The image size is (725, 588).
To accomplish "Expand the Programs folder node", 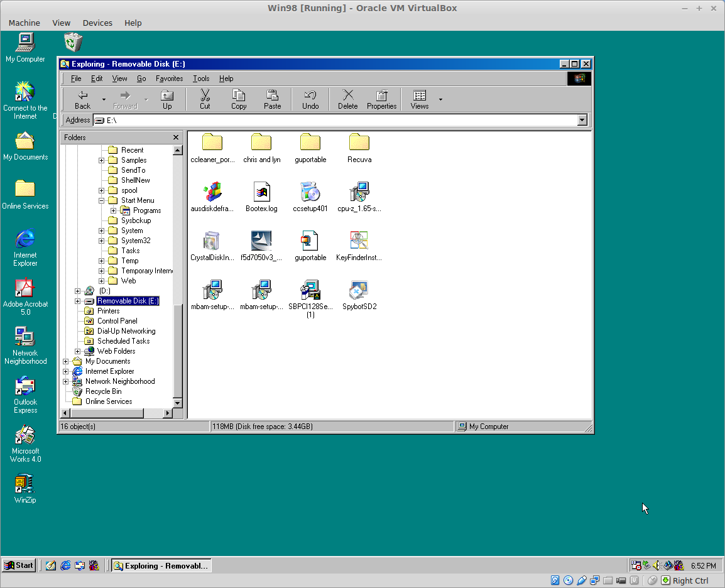I will (x=113, y=211).
